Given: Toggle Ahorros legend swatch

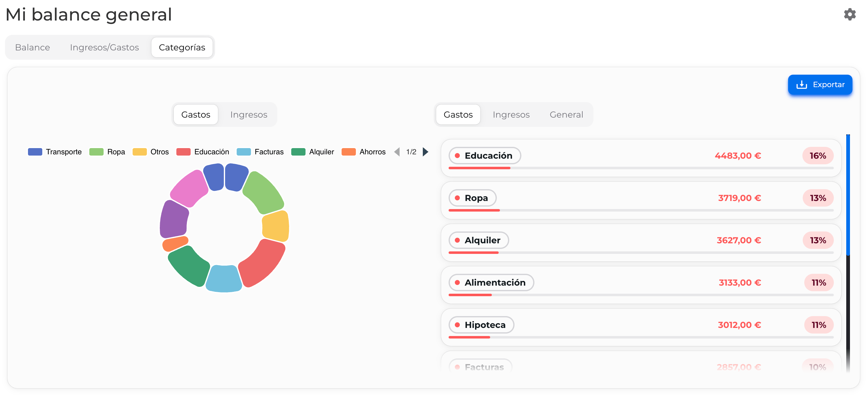Looking at the screenshot, I should pyautogui.click(x=349, y=152).
